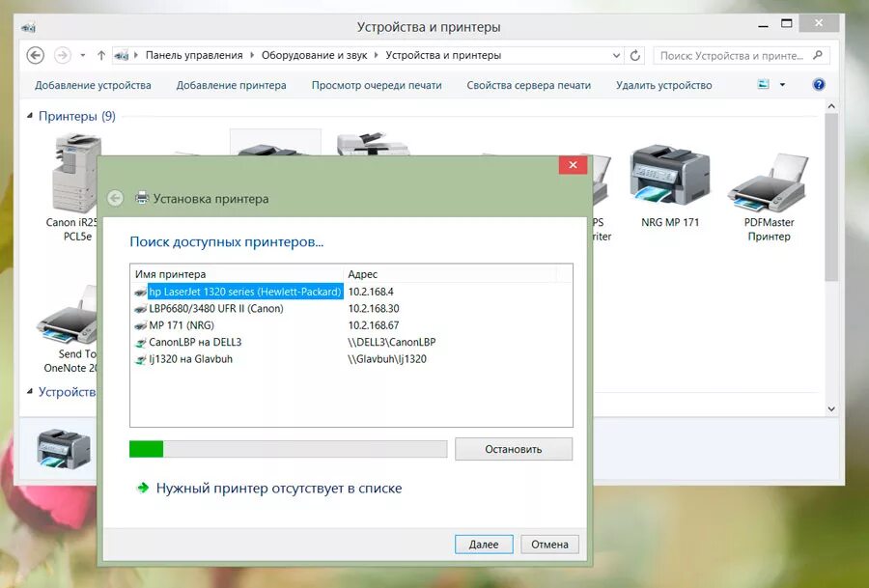Select 'LBP6680/3480 UFR II (Canon)' printer

(215, 309)
